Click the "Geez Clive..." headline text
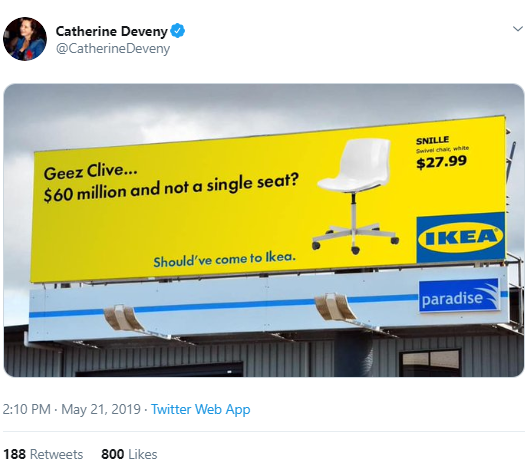 (91, 172)
